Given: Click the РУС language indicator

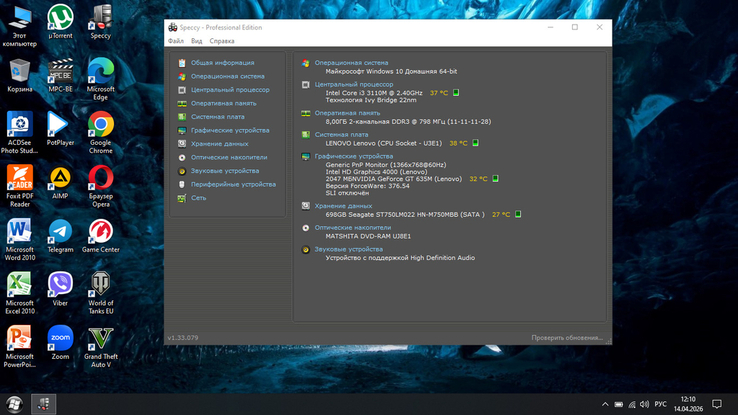Looking at the screenshot, I should click(660, 404).
